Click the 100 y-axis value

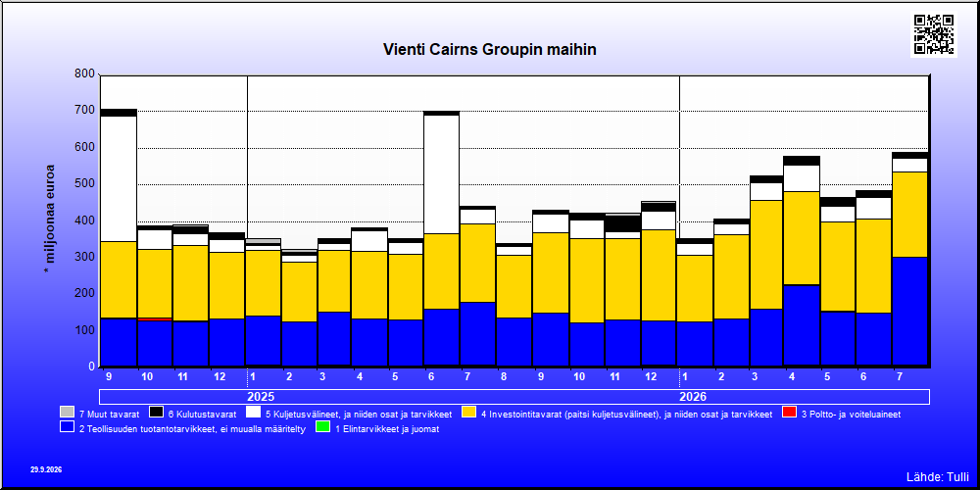(86, 330)
